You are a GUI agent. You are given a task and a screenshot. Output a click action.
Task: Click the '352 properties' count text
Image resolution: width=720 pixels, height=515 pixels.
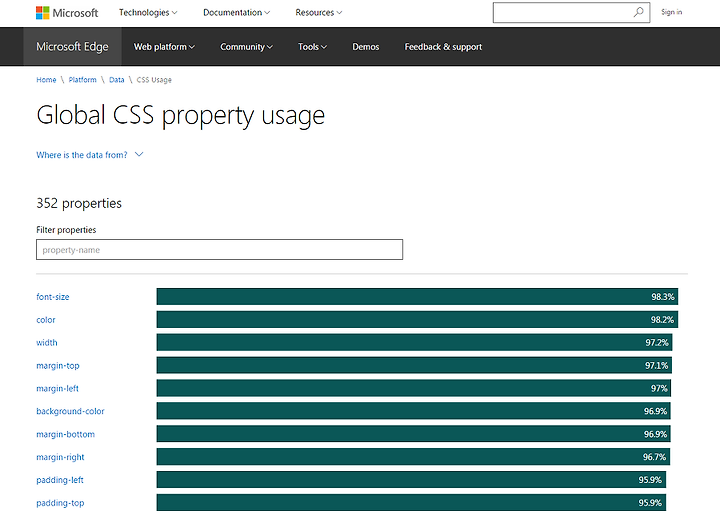click(x=79, y=203)
